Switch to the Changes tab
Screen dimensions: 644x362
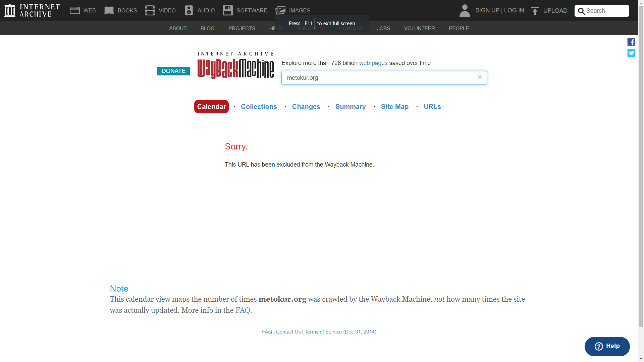(306, 107)
